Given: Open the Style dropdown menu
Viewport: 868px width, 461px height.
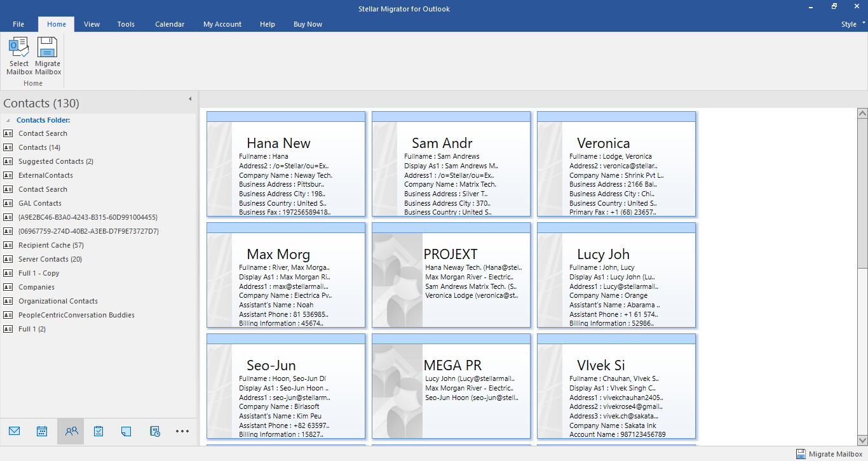Looking at the screenshot, I should pos(853,24).
